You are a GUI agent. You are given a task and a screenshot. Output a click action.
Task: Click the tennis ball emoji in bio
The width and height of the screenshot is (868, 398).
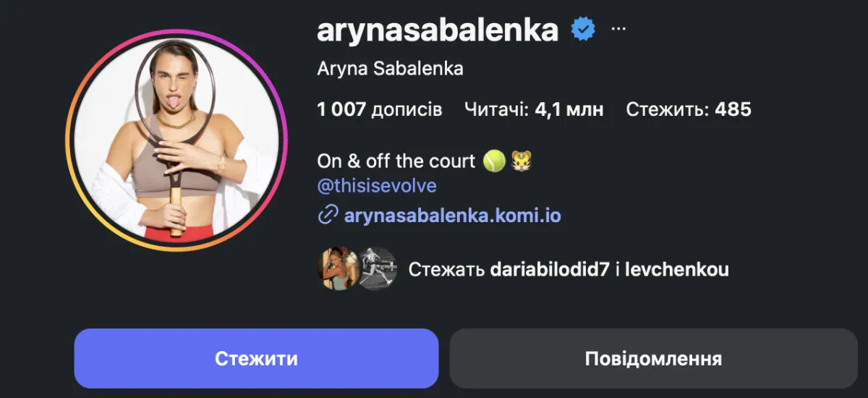pyautogui.click(x=495, y=161)
